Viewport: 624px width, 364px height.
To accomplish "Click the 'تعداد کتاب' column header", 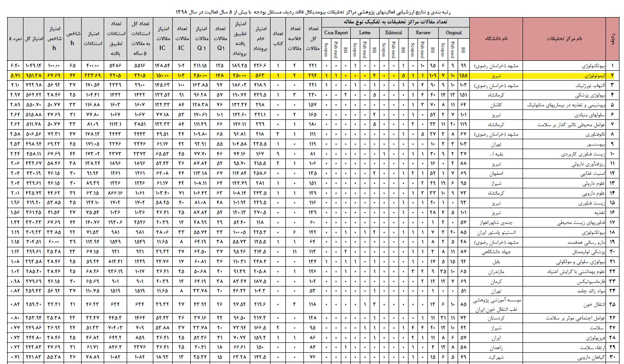I will point(278,39).
